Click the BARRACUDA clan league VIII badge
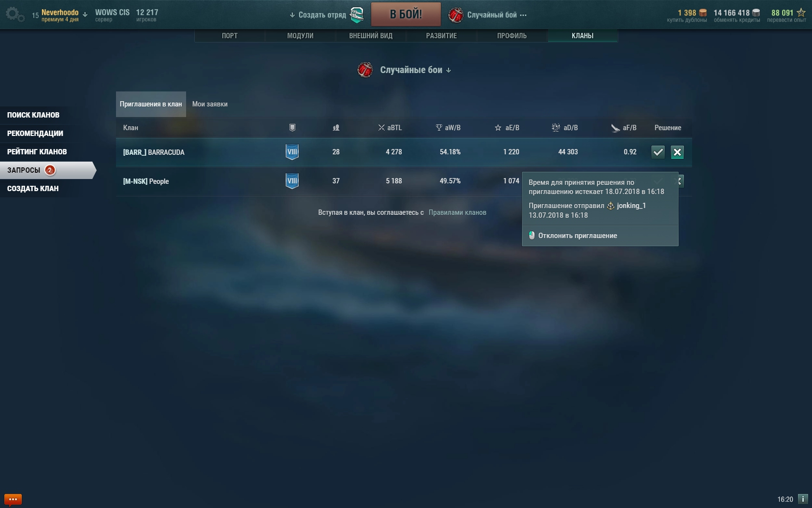The height and width of the screenshot is (508, 812). pyautogui.click(x=292, y=152)
